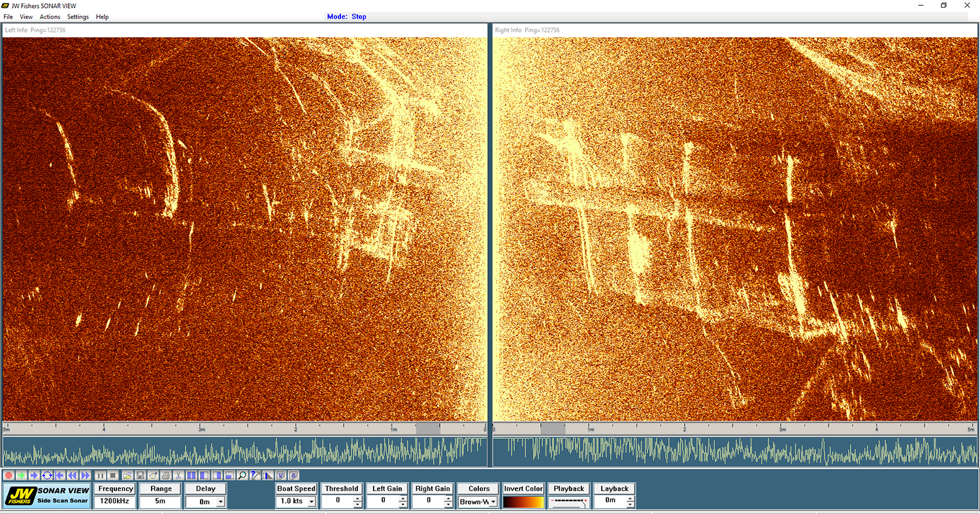The image size is (980, 514).
Task: Activate the magnifying glass zoom tool
Action: [x=242, y=475]
